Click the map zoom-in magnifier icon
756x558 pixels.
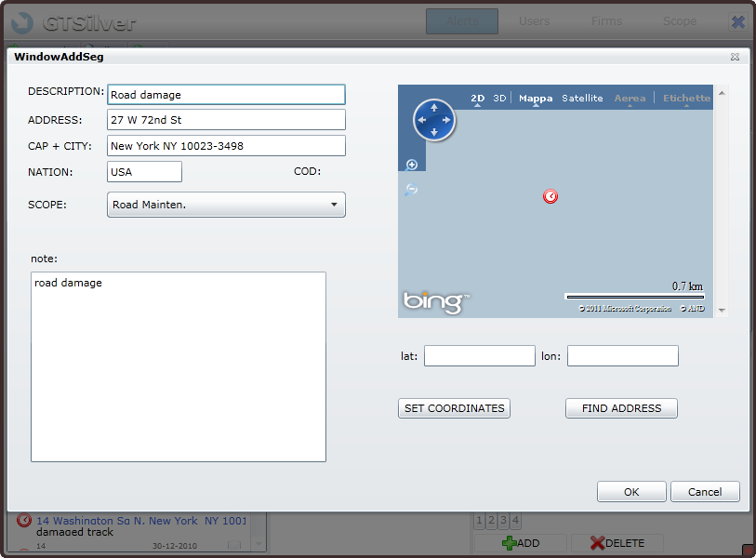coord(411,165)
